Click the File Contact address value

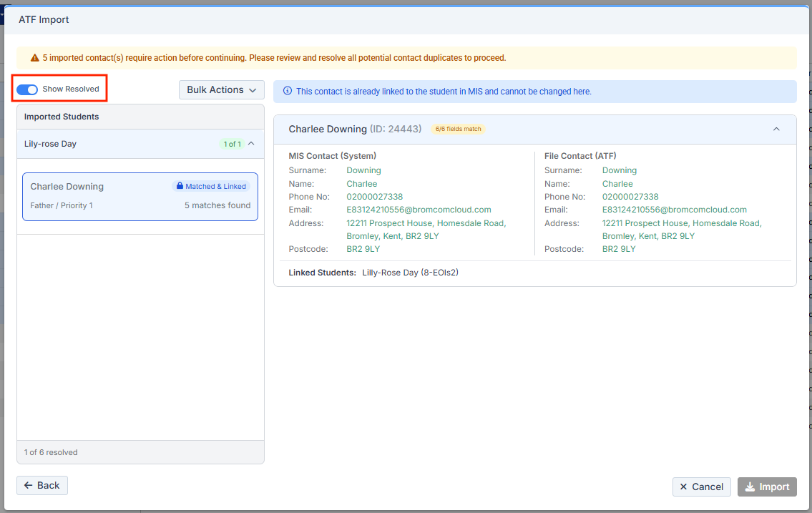[682, 230]
